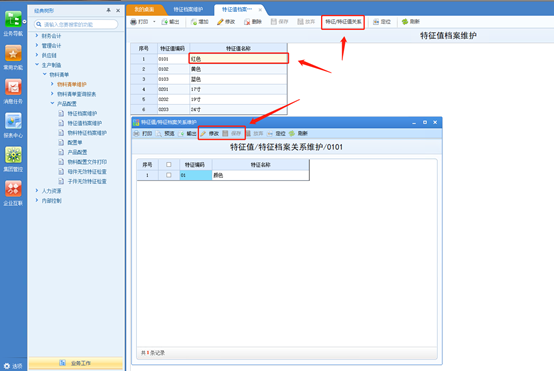The height and width of the screenshot is (371, 554).
Task: Click 保存 save in relation dialog toolbar
Action: [x=232, y=134]
